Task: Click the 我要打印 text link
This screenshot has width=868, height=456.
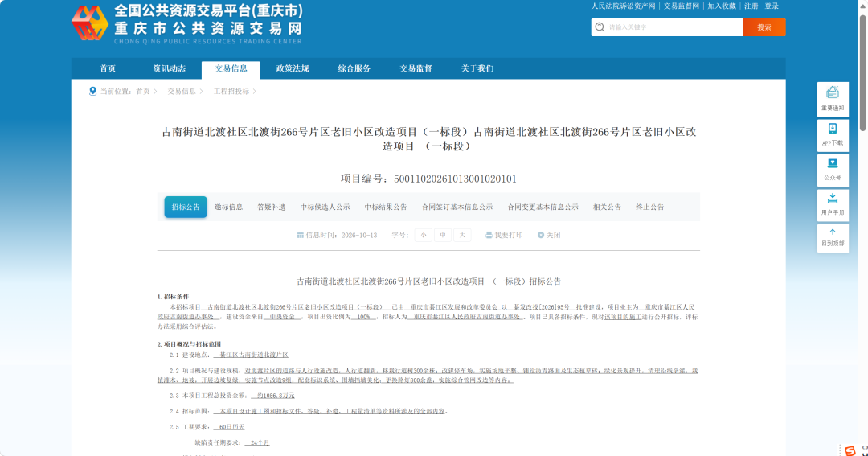Action: tap(509, 236)
